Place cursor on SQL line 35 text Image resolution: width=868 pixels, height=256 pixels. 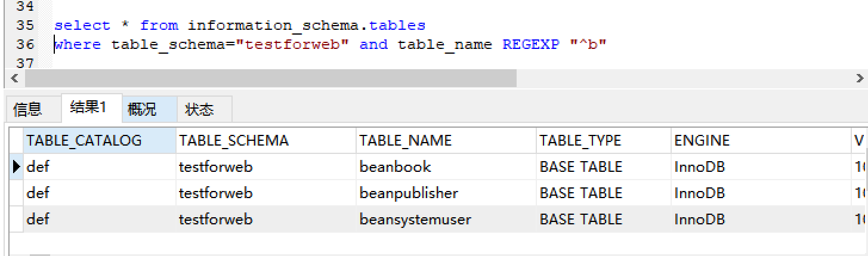click(240, 26)
